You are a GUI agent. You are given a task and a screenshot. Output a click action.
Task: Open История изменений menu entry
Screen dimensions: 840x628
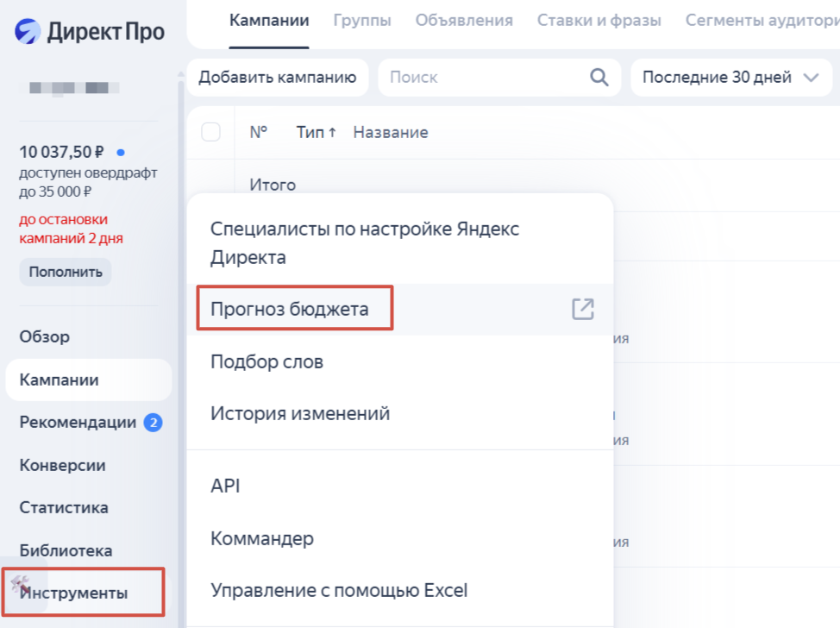pyautogui.click(x=300, y=413)
